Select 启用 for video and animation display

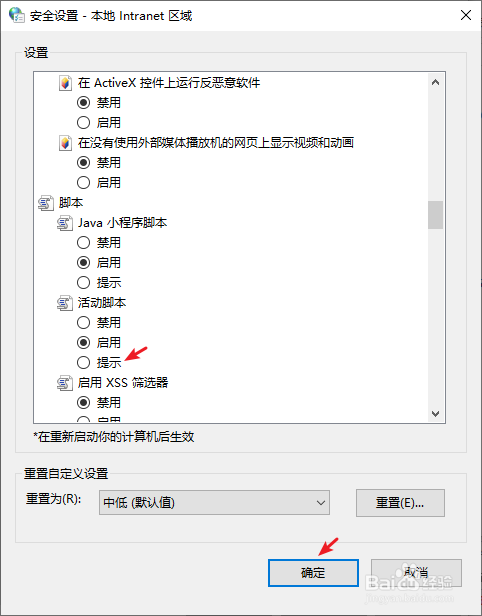pyautogui.click(x=83, y=182)
